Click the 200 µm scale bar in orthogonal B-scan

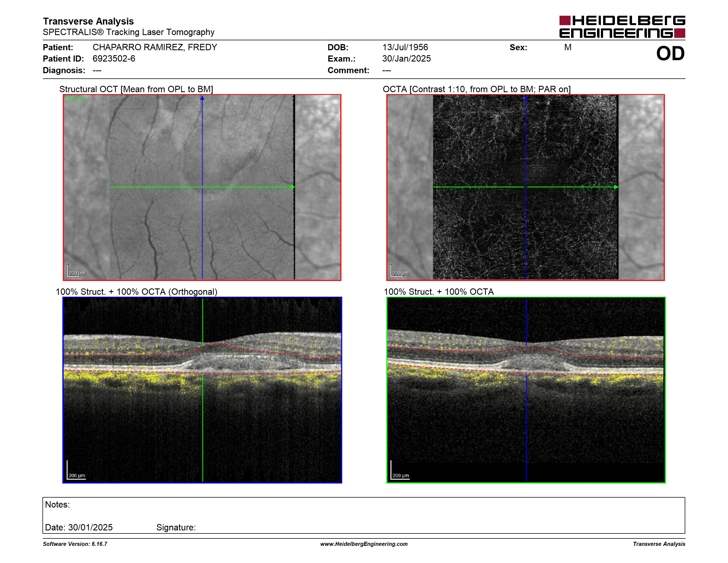click(x=76, y=470)
